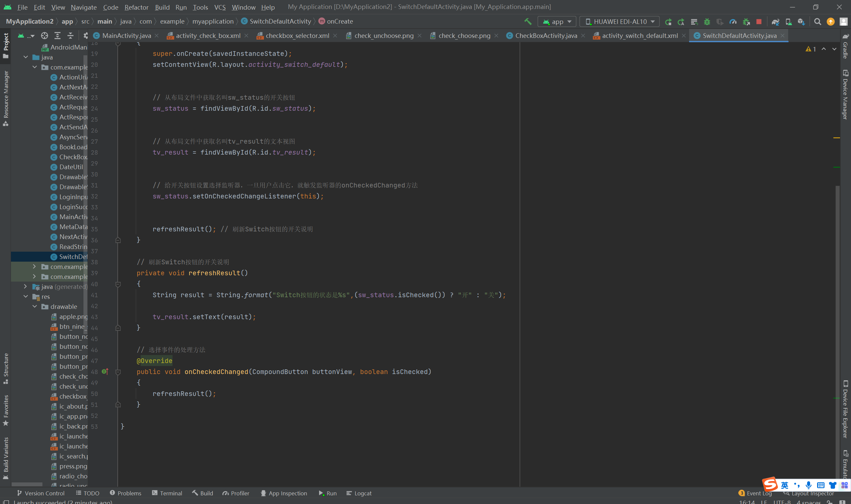Collapse the drawable folder in tree
Image resolution: width=851 pixels, height=504 pixels.
pos(35,306)
